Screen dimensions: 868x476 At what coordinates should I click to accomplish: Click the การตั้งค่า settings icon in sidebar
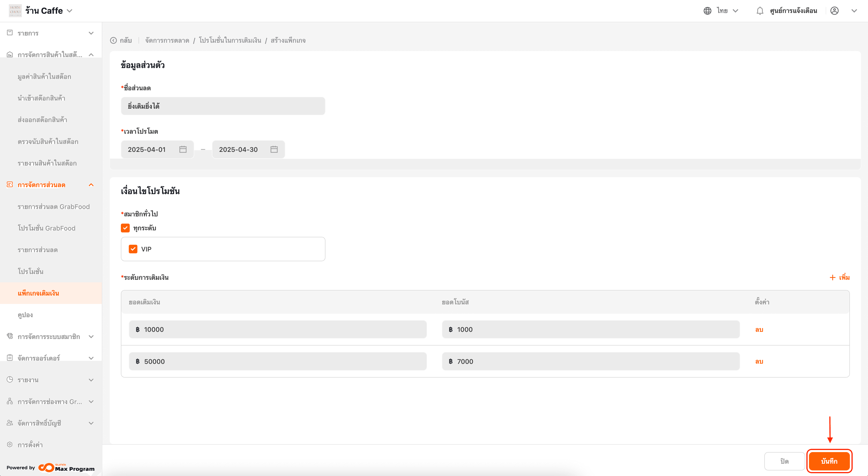click(10, 445)
